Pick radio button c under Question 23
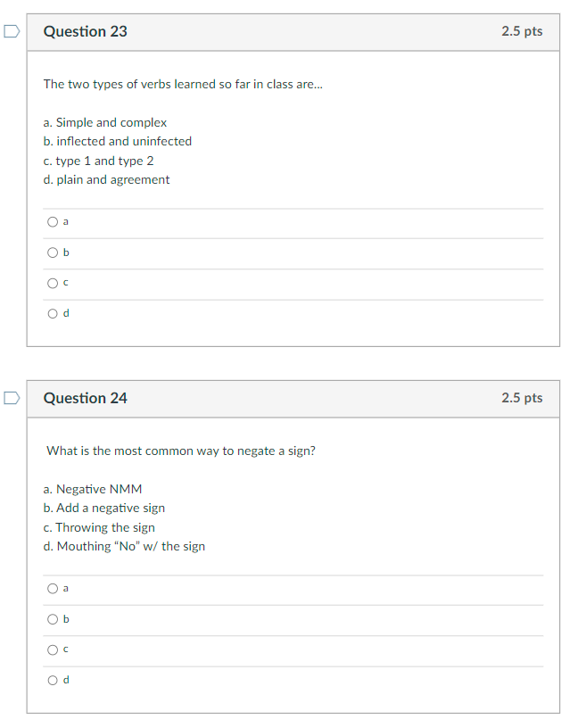Screen dimensions: 586x728 pos(54,283)
